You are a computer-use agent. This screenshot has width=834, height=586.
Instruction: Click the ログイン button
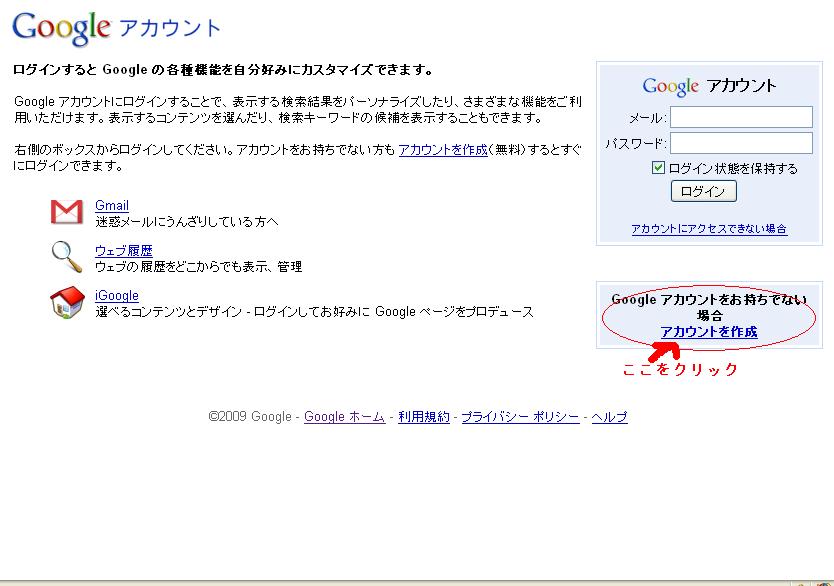click(x=704, y=191)
